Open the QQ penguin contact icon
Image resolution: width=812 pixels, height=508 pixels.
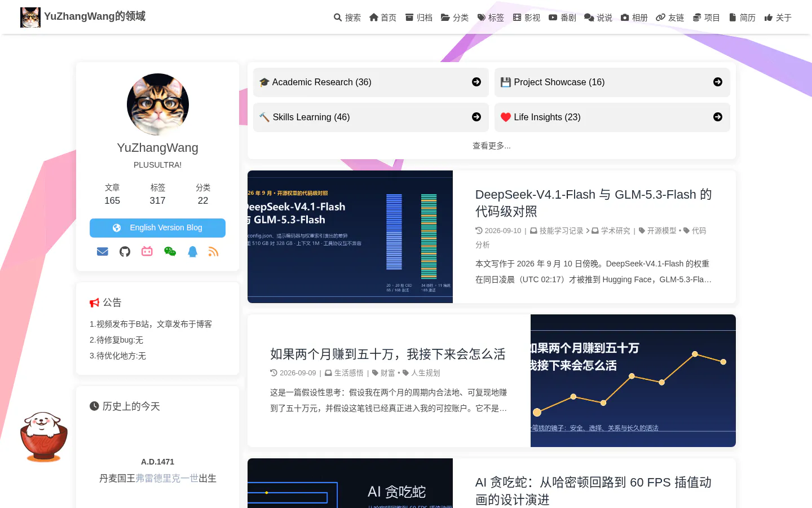tap(192, 252)
